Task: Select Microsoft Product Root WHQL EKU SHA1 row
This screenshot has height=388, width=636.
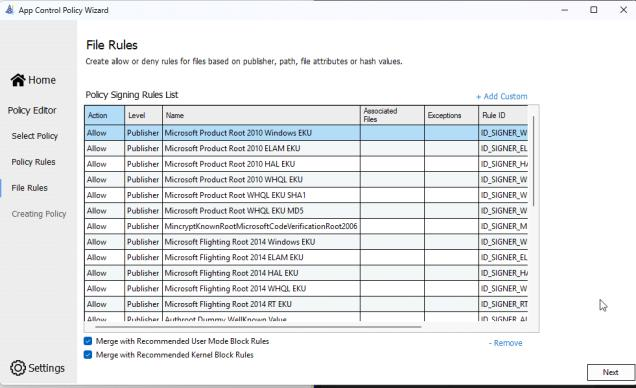Action: tap(306, 195)
